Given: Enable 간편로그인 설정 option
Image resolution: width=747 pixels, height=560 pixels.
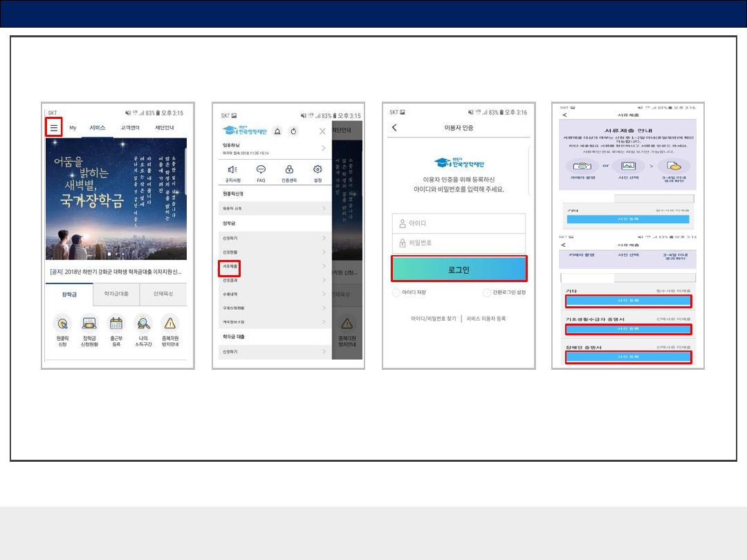Looking at the screenshot, I should tap(487, 292).
